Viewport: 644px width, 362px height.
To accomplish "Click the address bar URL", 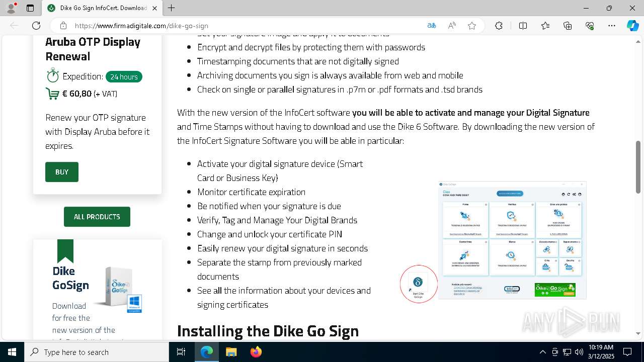I will coord(141,26).
